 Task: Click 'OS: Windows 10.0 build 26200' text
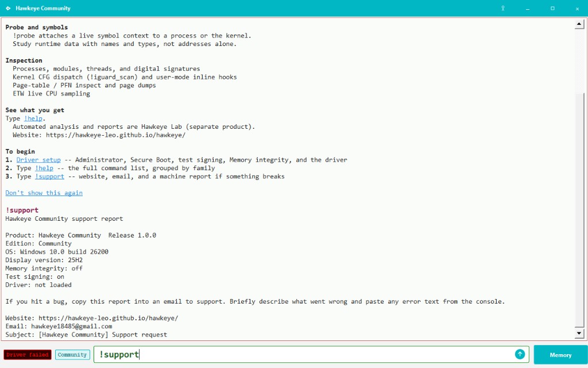[x=57, y=252]
